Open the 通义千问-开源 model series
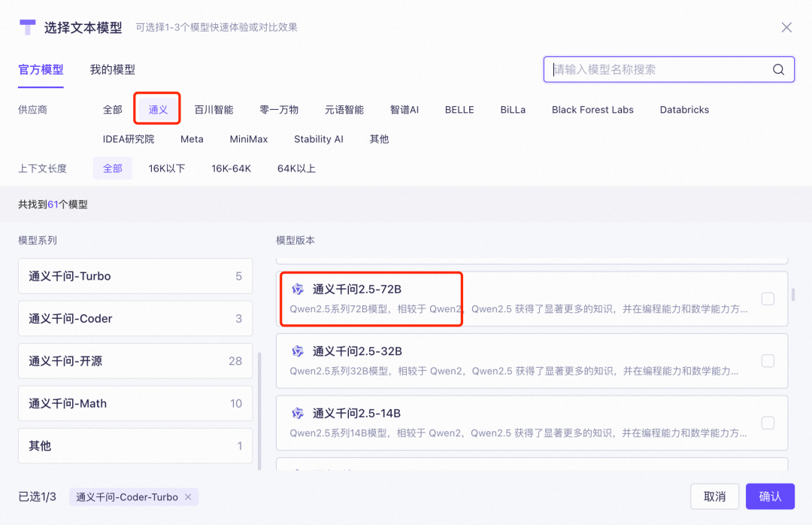The width and height of the screenshot is (812, 525). pos(135,361)
